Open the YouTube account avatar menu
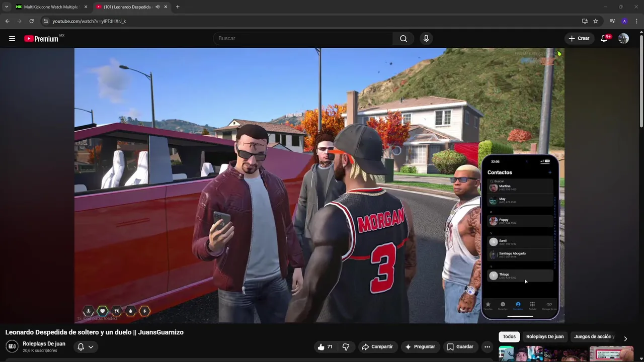 click(x=623, y=39)
